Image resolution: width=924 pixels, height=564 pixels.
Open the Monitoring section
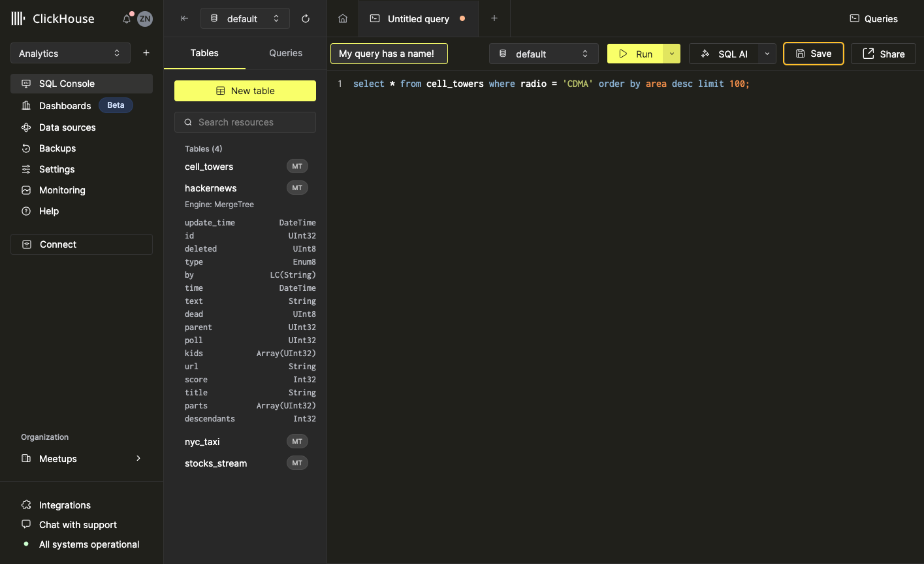[x=62, y=190]
